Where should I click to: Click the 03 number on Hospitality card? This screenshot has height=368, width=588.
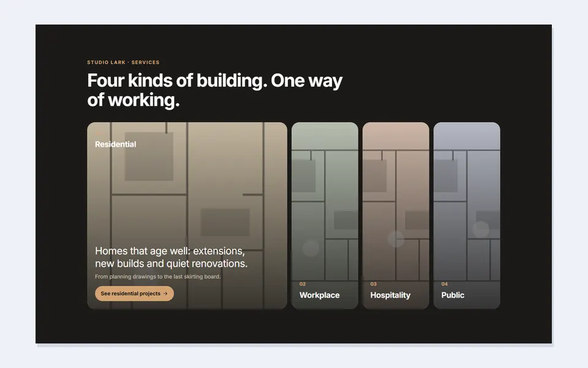tap(374, 284)
